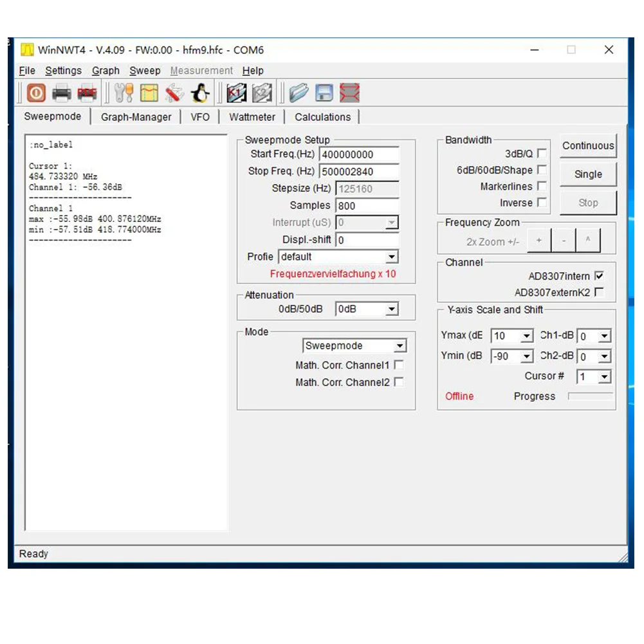644x644 pixels.
Task: Open the Ch2-dB dropdown
Action: pos(594,356)
